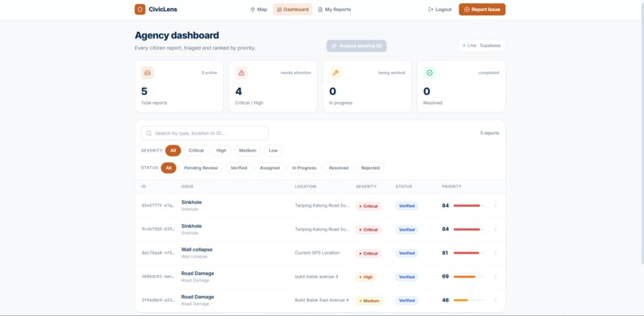Viewport: 644px width, 316px height.
Task: Click the Current GPS Location cell
Action: tap(317, 253)
